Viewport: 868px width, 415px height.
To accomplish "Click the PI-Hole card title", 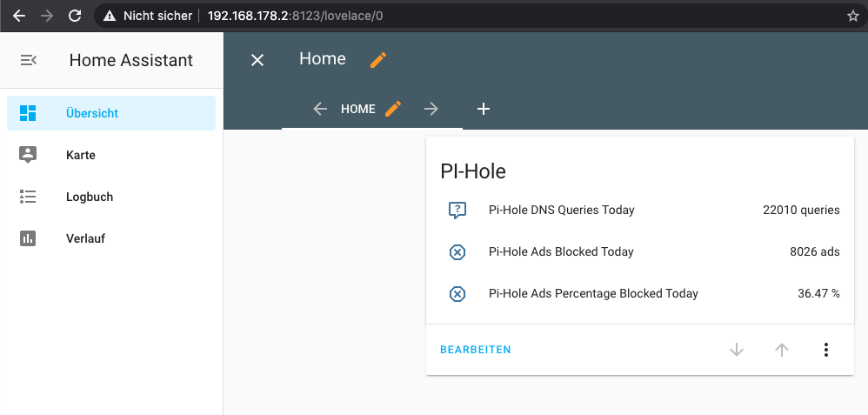I will (473, 171).
